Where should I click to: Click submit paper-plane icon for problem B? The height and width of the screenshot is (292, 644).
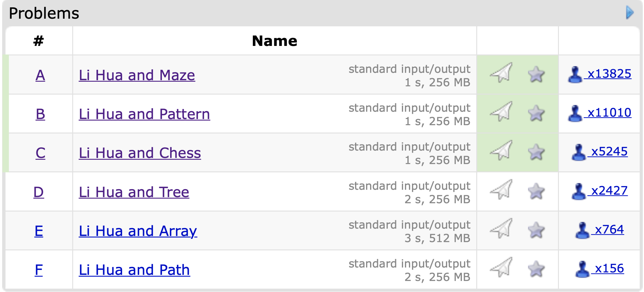tap(501, 111)
